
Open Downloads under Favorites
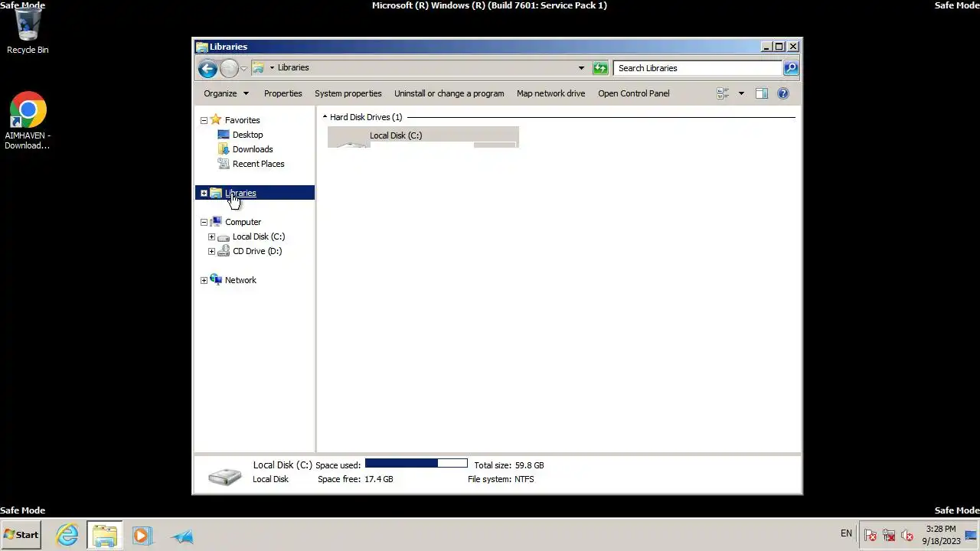point(253,149)
